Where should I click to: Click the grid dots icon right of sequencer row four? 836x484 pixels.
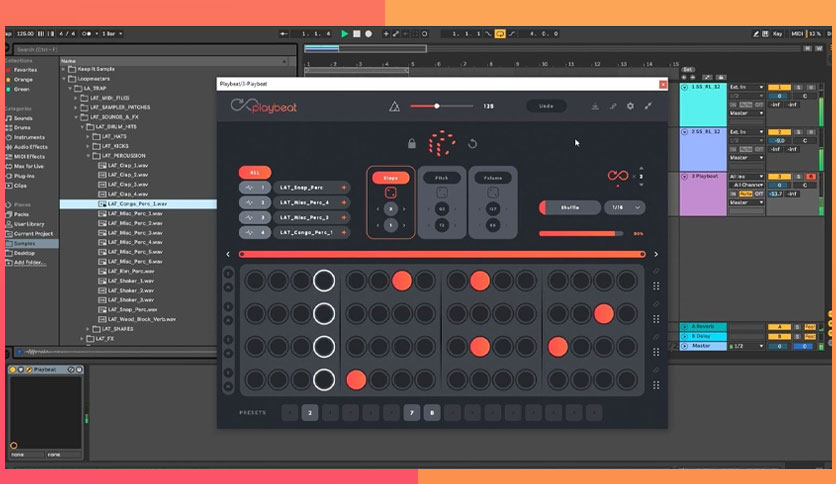pyautogui.click(x=656, y=385)
